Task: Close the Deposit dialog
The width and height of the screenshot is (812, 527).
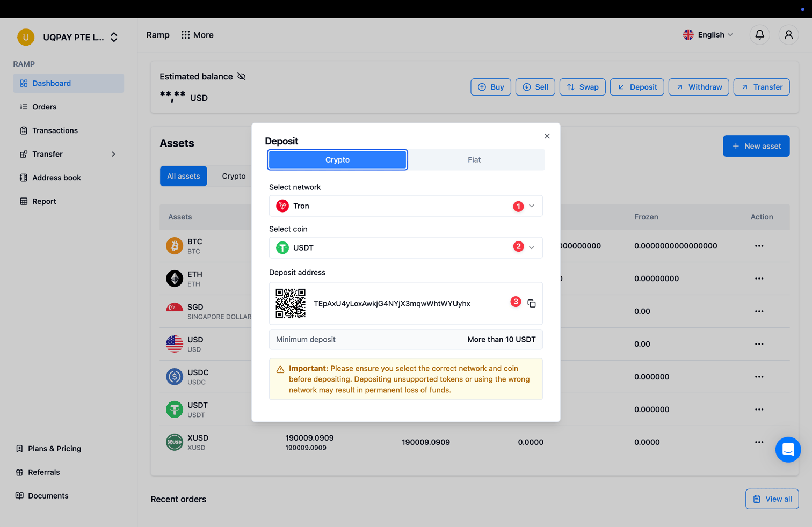Action: 547,136
